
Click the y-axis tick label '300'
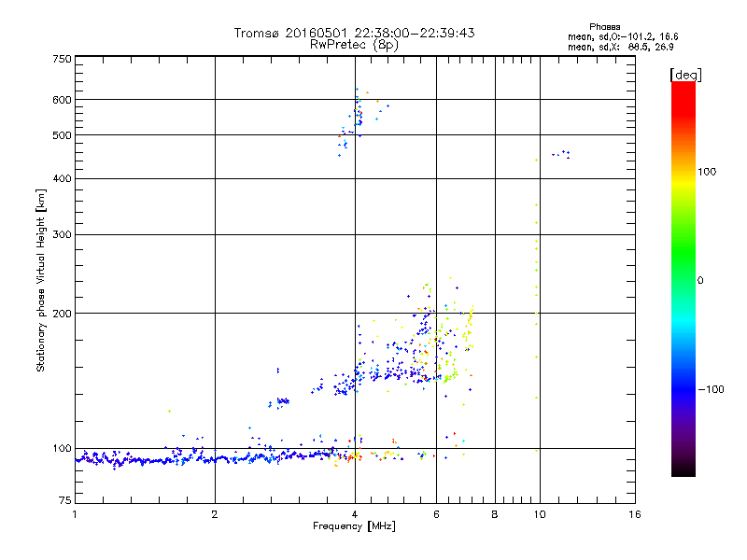(62, 234)
